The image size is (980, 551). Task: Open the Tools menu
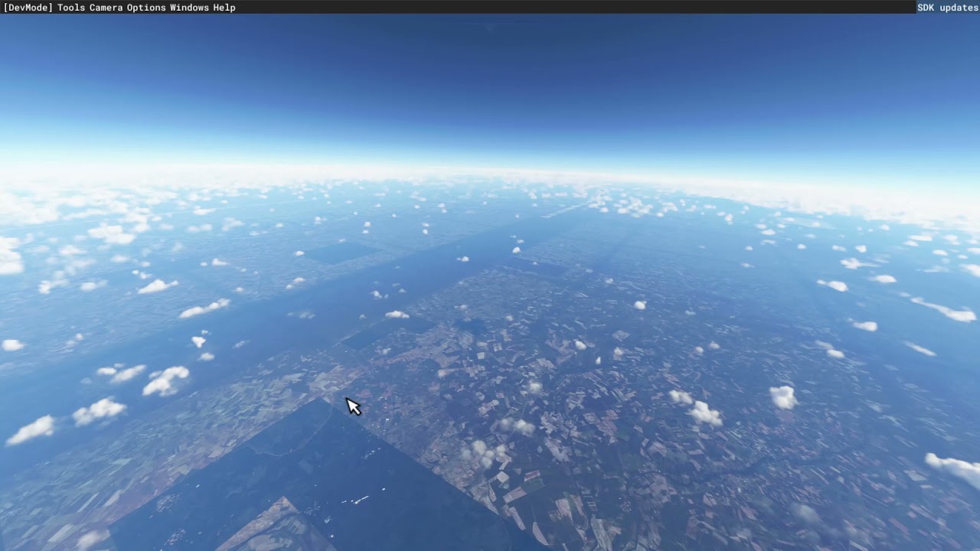(x=71, y=8)
